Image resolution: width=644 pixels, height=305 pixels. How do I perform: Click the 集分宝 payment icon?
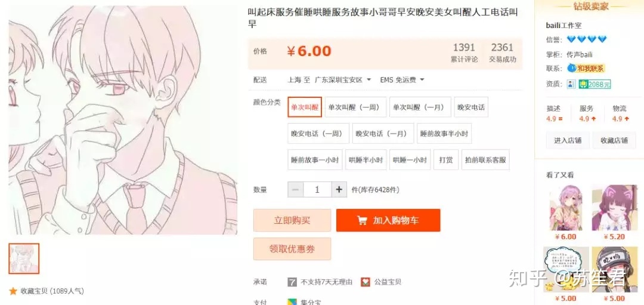[x=292, y=302]
